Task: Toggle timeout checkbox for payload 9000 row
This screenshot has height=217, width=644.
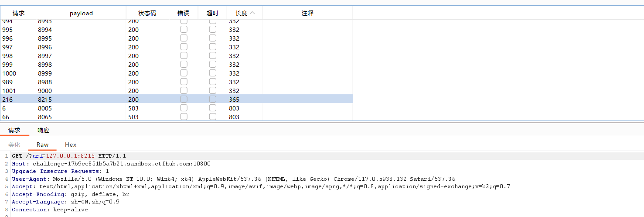Action: 213,91
